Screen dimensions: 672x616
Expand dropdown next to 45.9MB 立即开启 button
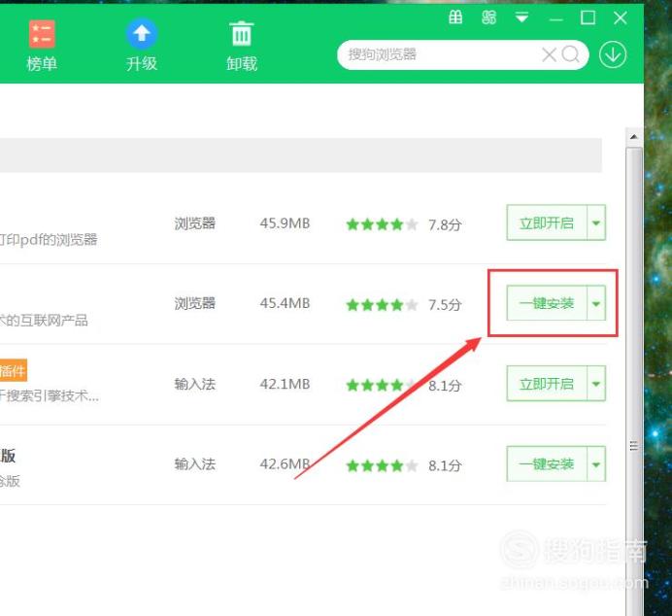[x=596, y=222]
